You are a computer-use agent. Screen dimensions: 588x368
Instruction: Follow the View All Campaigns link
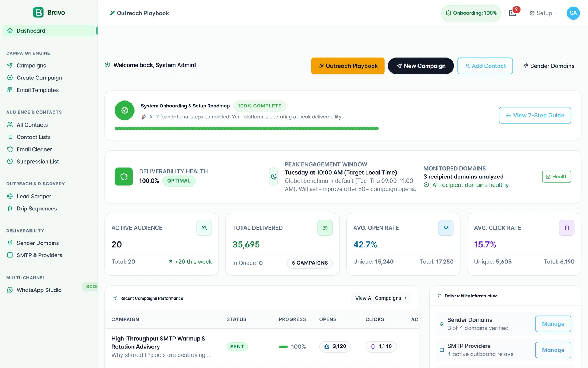pyautogui.click(x=381, y=298)
